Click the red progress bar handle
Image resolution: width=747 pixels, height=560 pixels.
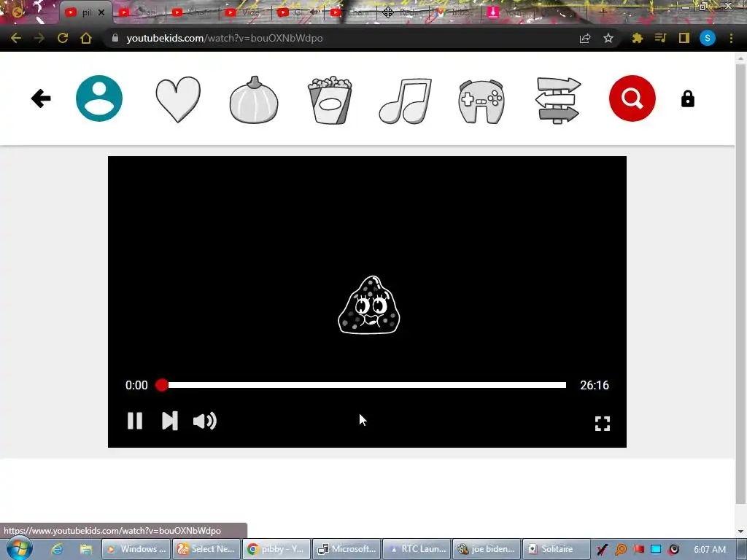click(162, 385)
